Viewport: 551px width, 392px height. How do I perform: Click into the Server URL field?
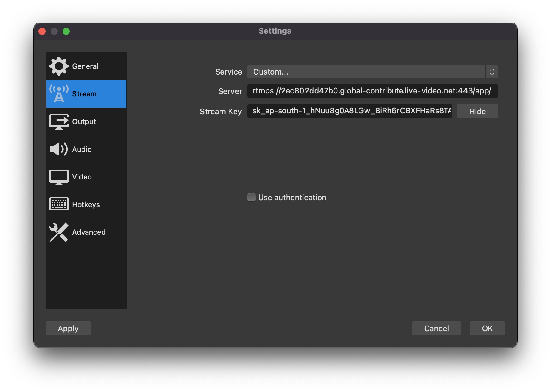[372, 91]
